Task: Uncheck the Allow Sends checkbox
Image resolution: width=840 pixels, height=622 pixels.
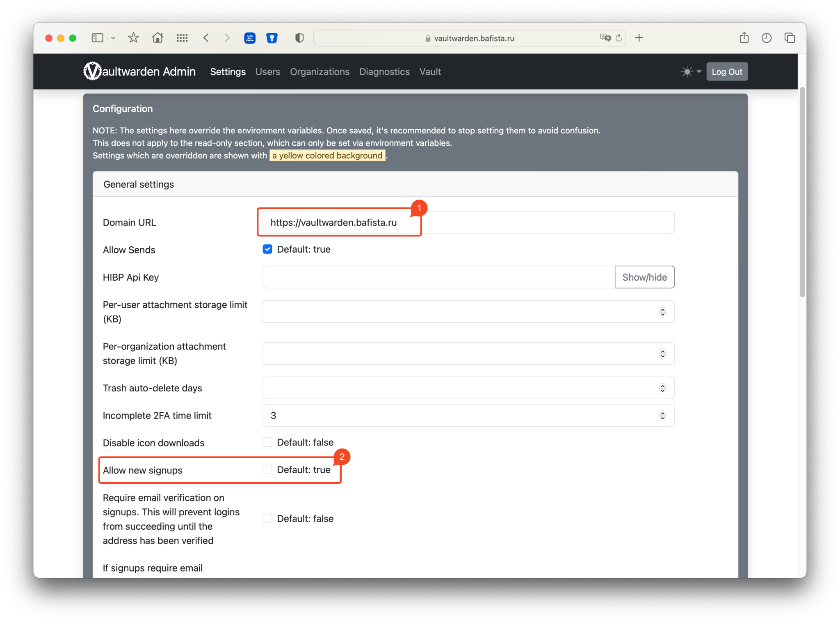Action: pos(267,249)
